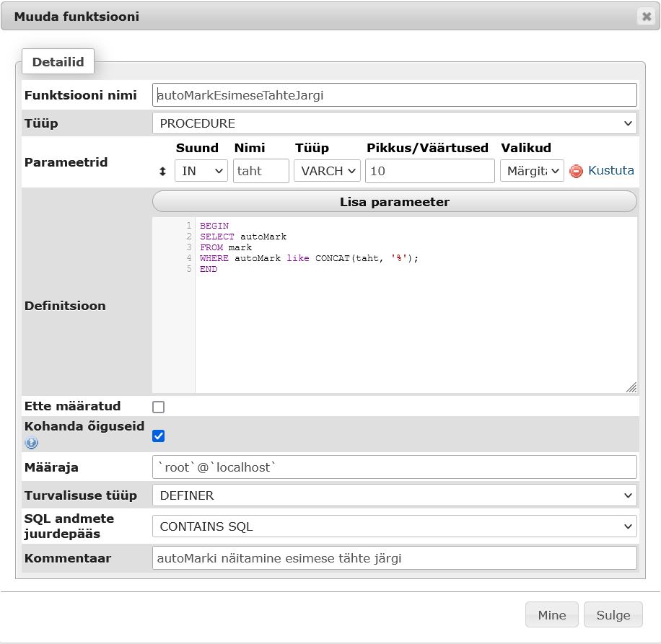The height and width of the screenshot is (644, 661).
Task: Click inside the Kommentaar text field
Action: (x=394, y=558)
